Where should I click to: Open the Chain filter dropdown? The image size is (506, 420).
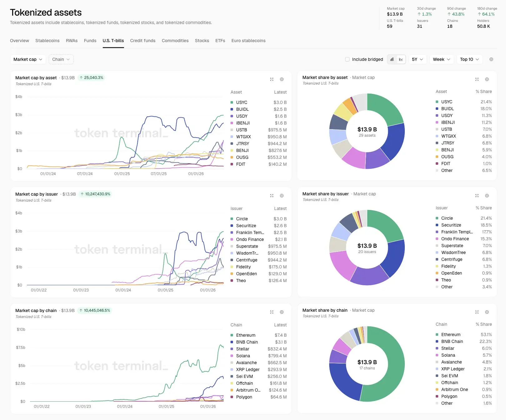point(61,59)
